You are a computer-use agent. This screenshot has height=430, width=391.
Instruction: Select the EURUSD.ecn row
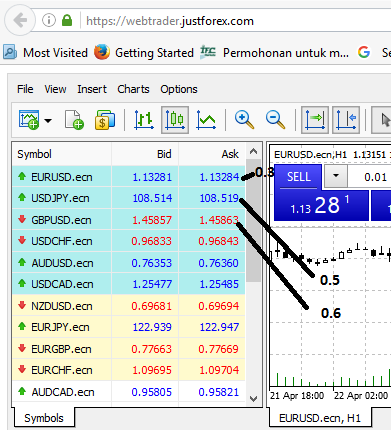[x=129, y=177]
